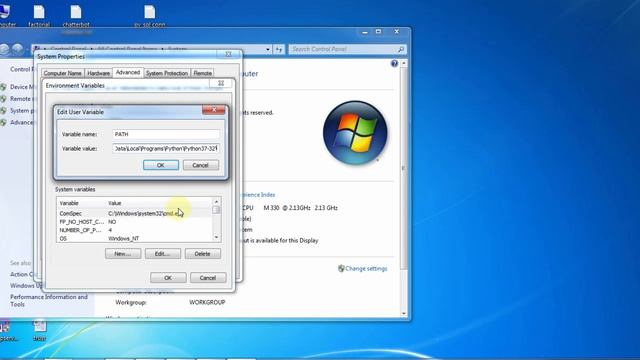Click the Value column header
This screenshot has width=640, height=360.
click(159, 203)
